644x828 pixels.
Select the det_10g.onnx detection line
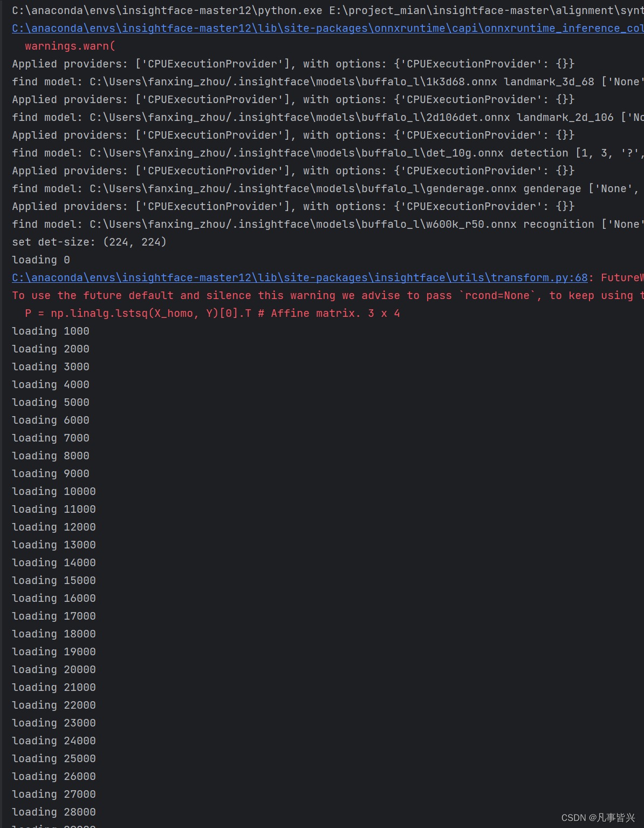[270, 153]
